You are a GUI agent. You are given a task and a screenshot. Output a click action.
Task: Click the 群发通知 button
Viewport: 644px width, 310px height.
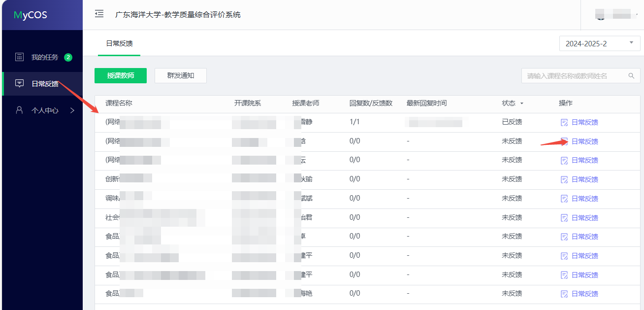coord(181,76)
